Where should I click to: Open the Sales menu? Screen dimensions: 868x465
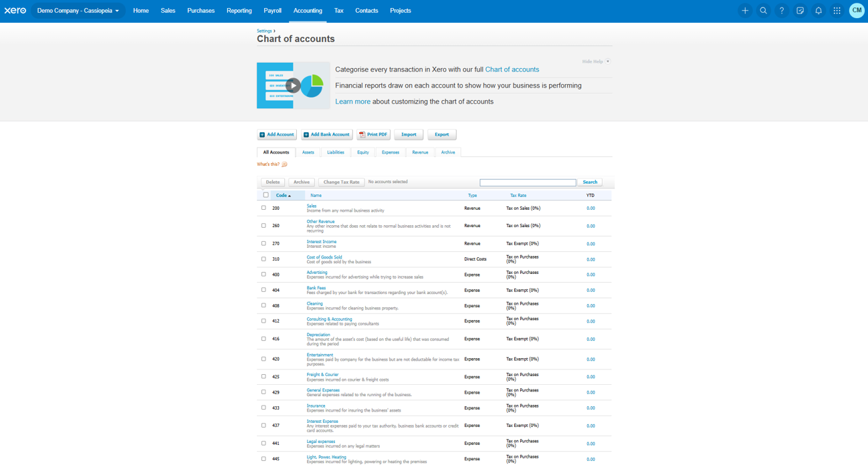click(x=168, y=11)
